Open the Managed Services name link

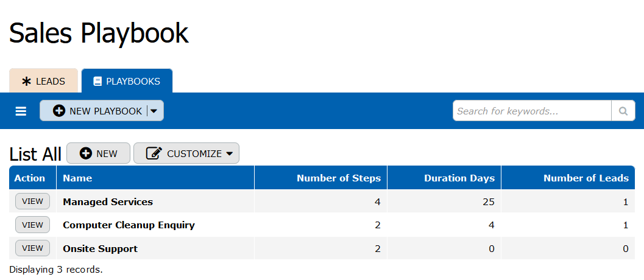click(x=108, y=201)
